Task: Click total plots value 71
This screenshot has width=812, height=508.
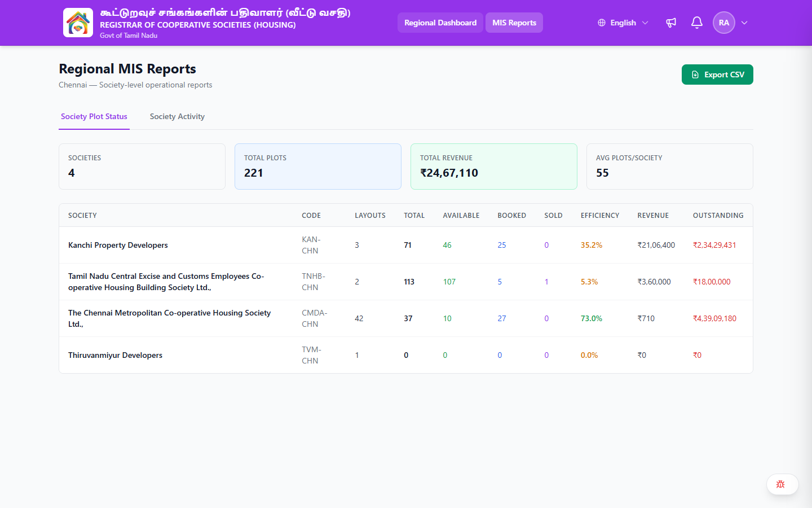Action: tap(408, 245)
